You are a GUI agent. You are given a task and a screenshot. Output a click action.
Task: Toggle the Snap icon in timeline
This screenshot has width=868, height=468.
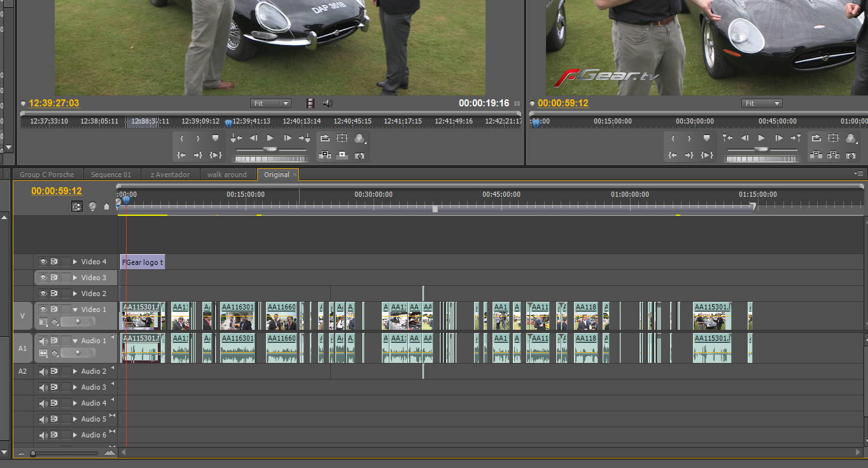pyautogui.click(x=77, y=206)
